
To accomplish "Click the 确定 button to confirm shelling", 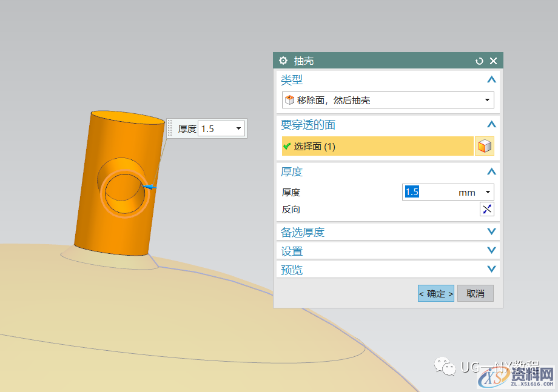I will point(435,293).
